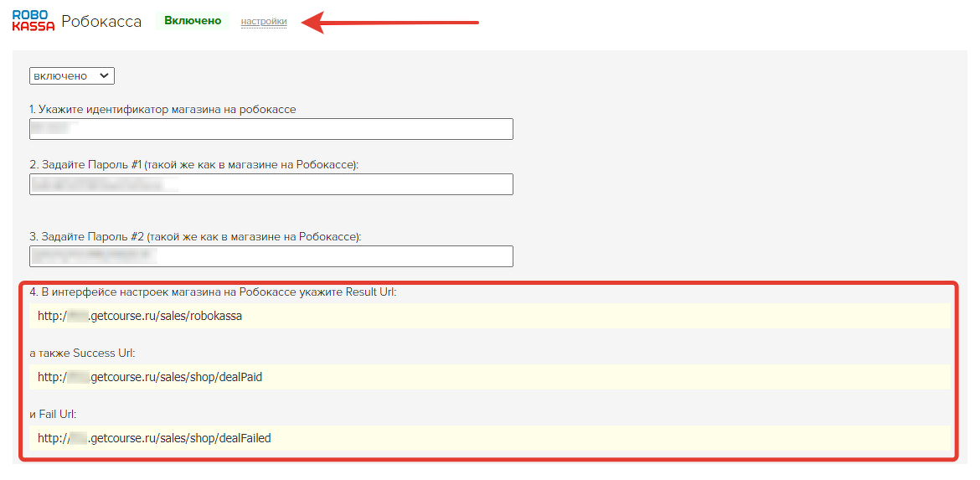Viewport: 980px width, 480px height.
Task: Open the настройки link
Action: (264, 22)
